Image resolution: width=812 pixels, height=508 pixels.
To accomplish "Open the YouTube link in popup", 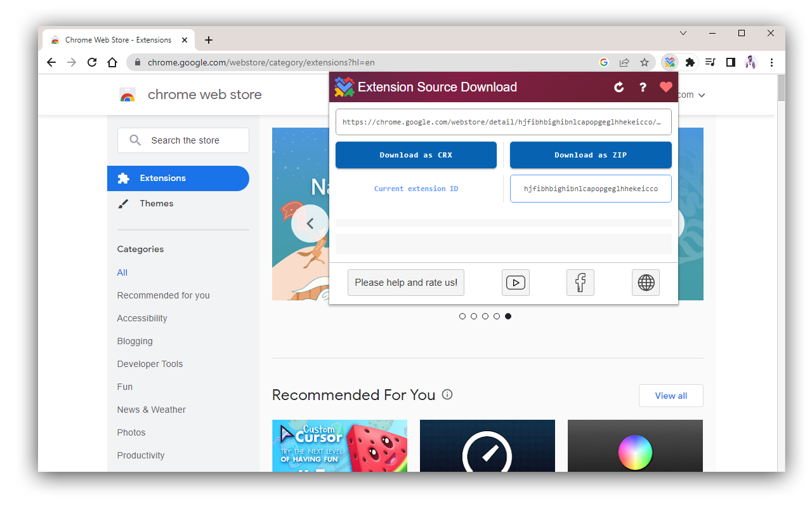I will coord(516,283).
